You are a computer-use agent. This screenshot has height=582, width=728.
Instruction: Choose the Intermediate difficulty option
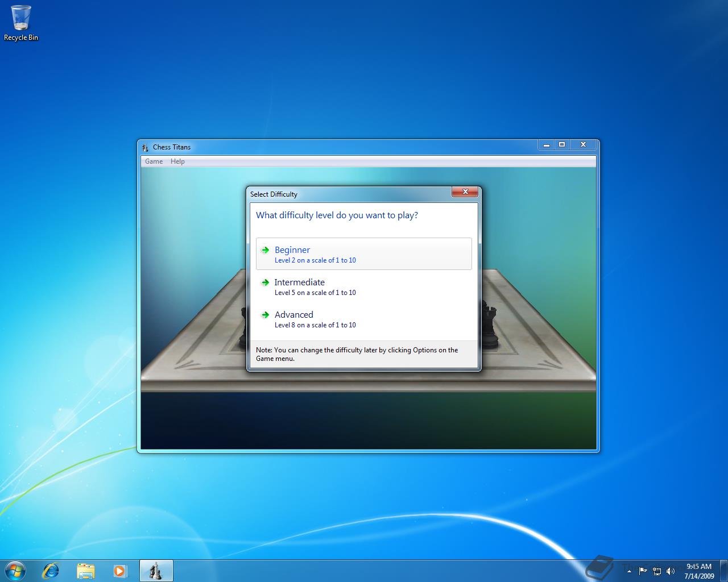point(364,286)
